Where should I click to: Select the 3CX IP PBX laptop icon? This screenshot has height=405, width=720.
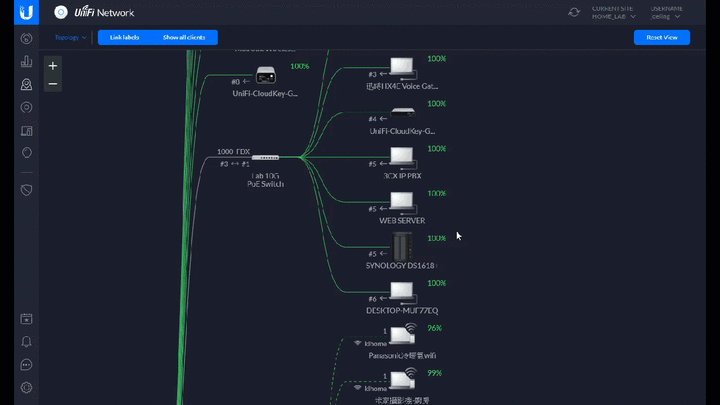pos(402,158)
